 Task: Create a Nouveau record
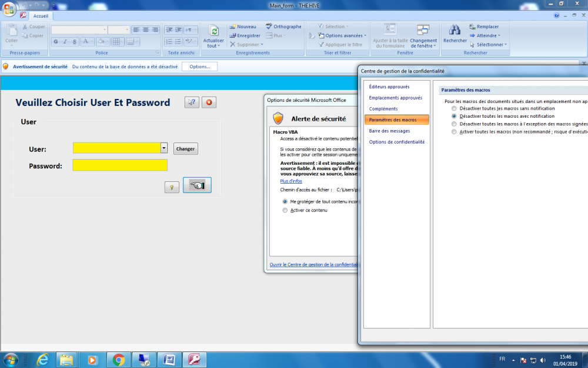pos(243,26)
